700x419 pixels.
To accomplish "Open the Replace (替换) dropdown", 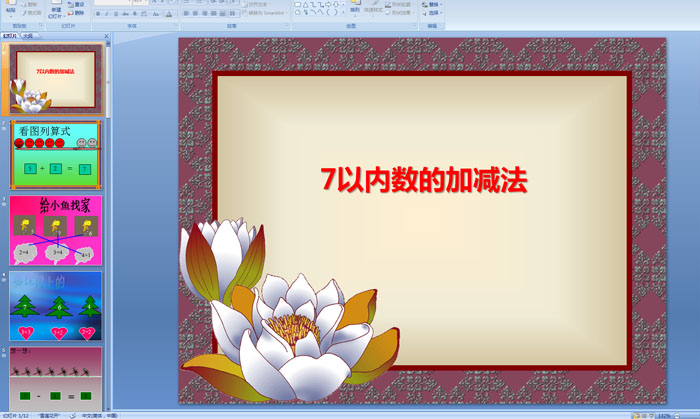I will pos(432,4).
